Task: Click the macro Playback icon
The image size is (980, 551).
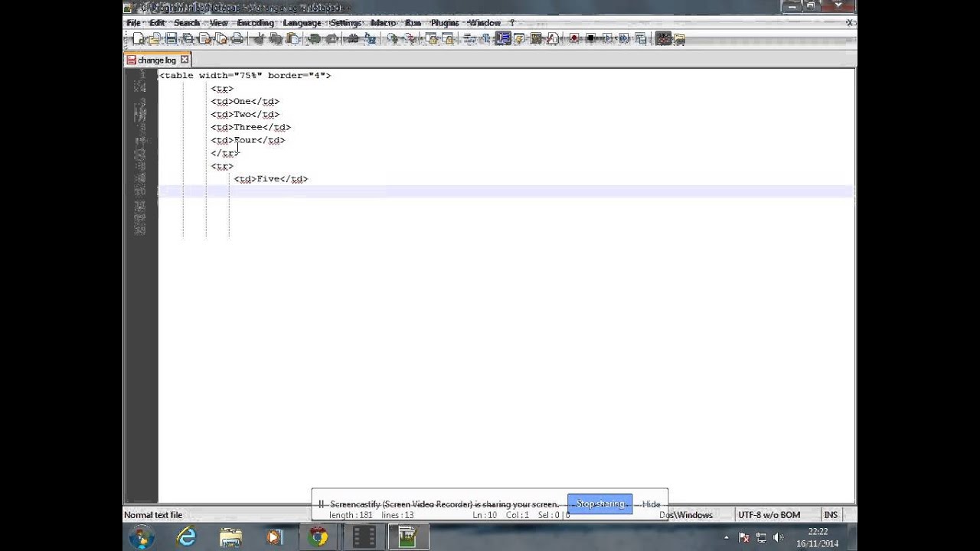Action: click(608, 38)
